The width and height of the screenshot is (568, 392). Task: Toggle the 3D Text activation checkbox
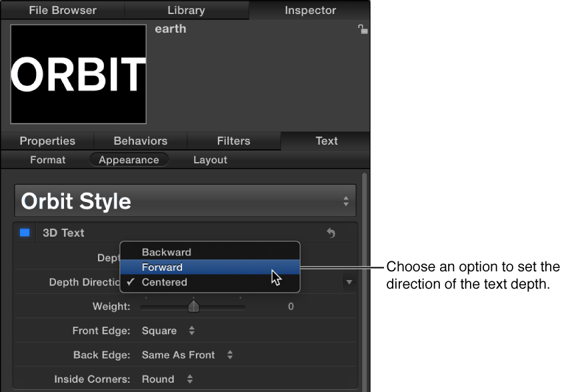point(25,232)
